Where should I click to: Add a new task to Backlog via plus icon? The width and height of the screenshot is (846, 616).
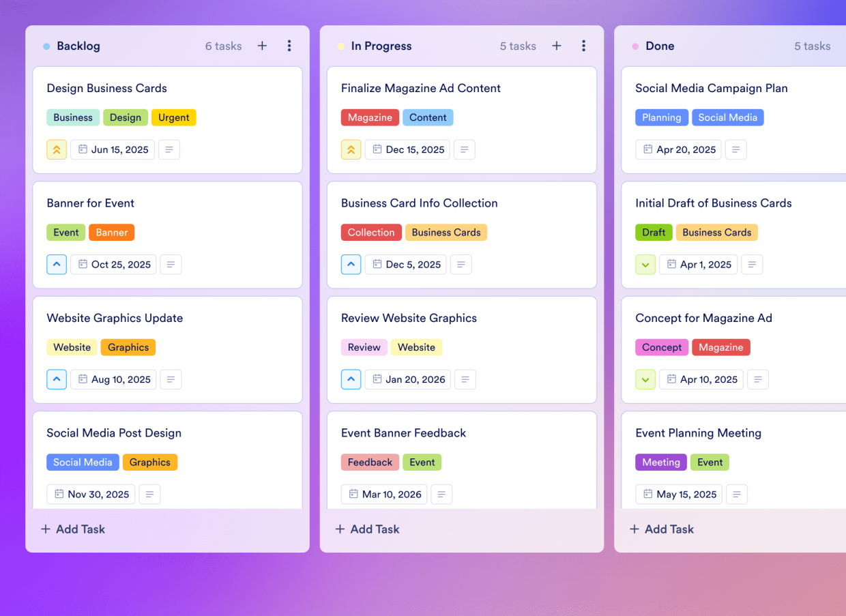tap(262, 46)
